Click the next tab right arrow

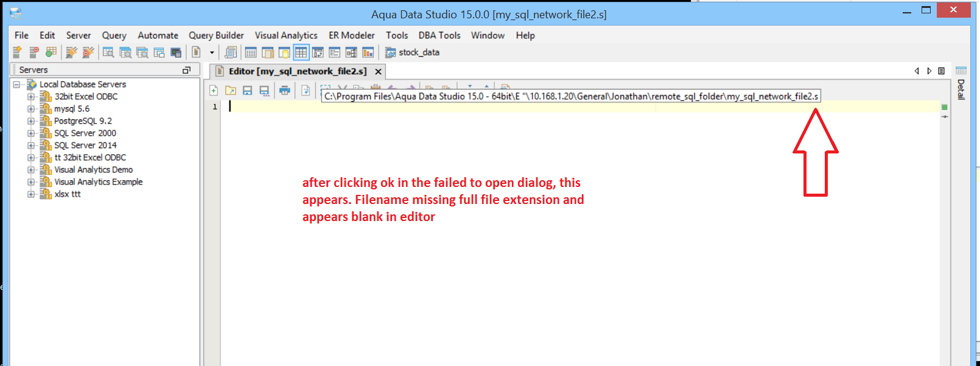[929, 71]
